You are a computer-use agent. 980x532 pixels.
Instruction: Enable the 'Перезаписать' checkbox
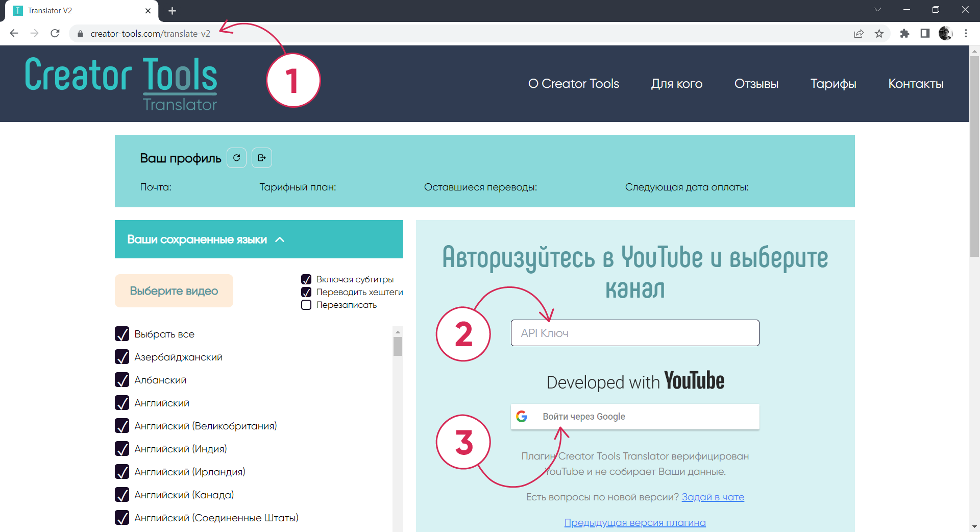pyautogui.click(x=306, y=305)
